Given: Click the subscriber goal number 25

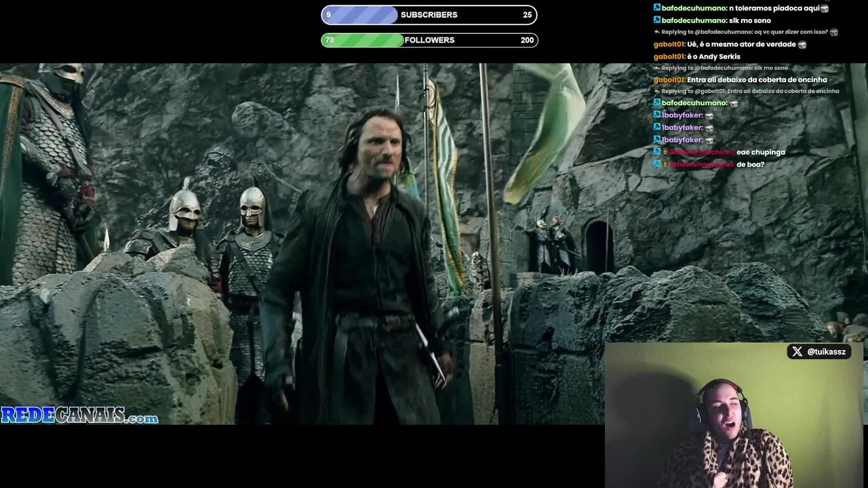Looking at the screenshot, I should 527,15.
